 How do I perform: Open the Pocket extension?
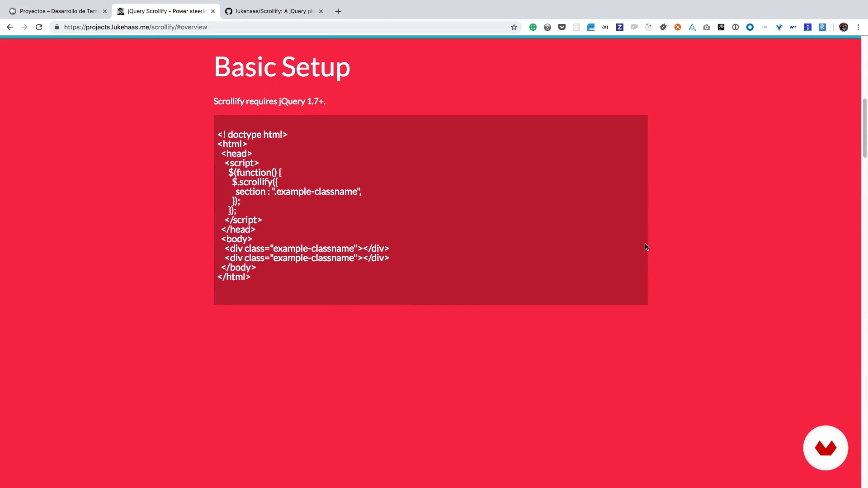coord(562,27)
